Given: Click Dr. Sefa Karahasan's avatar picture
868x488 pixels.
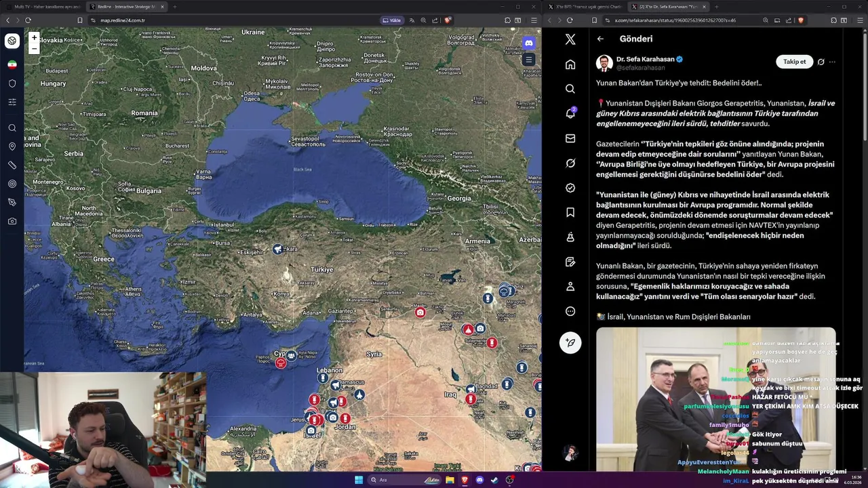Looking at the screenshot, I should click(604, 63).
